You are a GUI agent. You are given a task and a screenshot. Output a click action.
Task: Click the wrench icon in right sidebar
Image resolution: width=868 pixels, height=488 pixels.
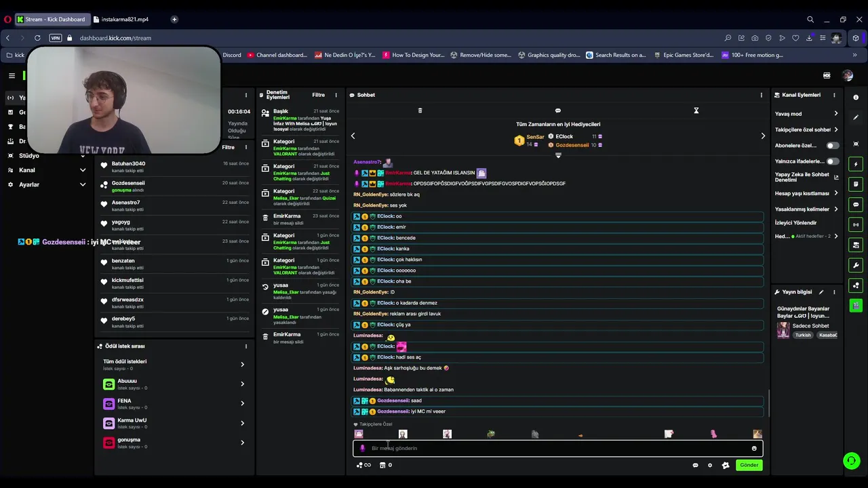pyautogui.click(x=856, y=265)
